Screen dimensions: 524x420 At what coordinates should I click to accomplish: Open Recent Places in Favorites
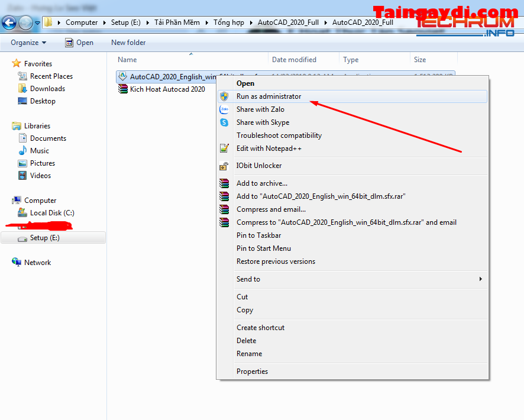pos(51,76)
